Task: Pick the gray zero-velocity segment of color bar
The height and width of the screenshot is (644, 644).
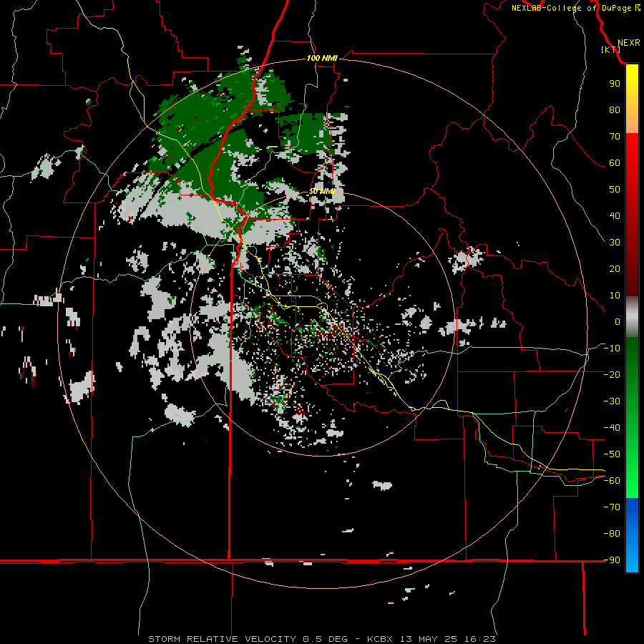Action: pos(632,317)
